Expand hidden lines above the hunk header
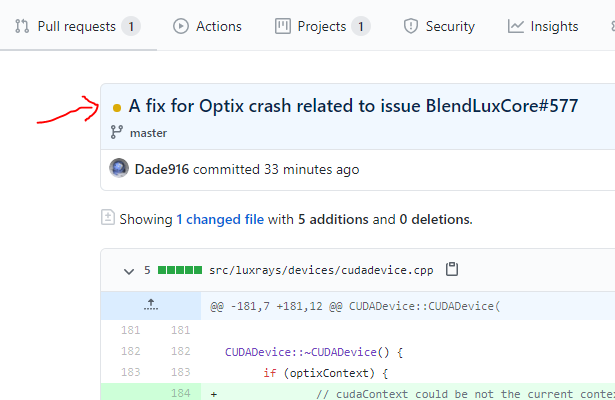Viewport: 615px width, 400px height. (x=151, y=305)
